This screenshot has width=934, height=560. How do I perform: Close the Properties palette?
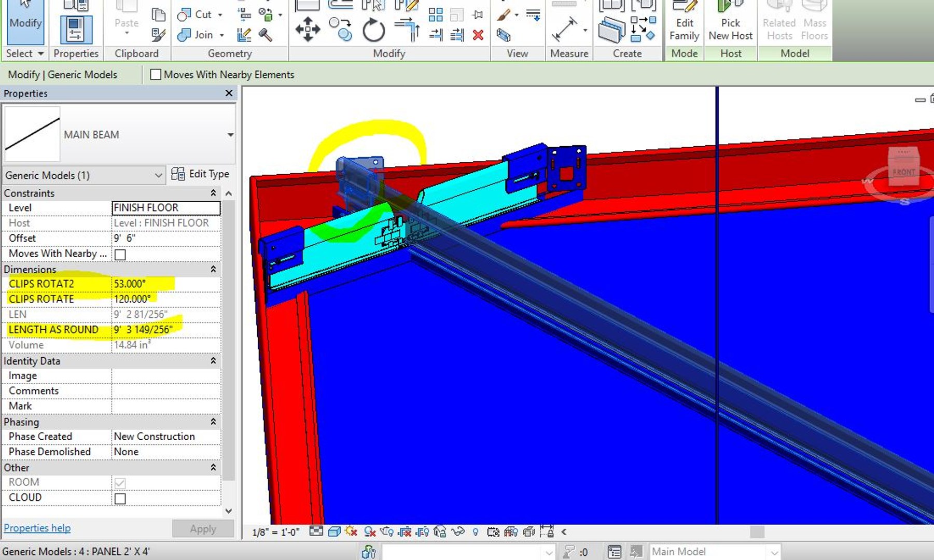click(x=229, y=93)
